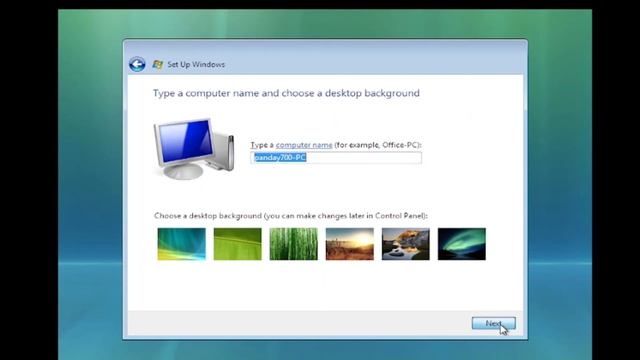Choose the green leaf desktop background
The width and height of the screenshot is (640, 360).
tap(238, 244)
